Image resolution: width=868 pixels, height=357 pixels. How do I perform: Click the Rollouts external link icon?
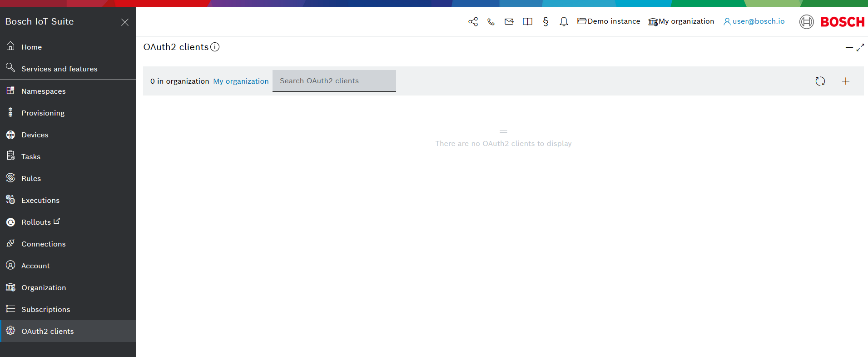pos(57,221)
